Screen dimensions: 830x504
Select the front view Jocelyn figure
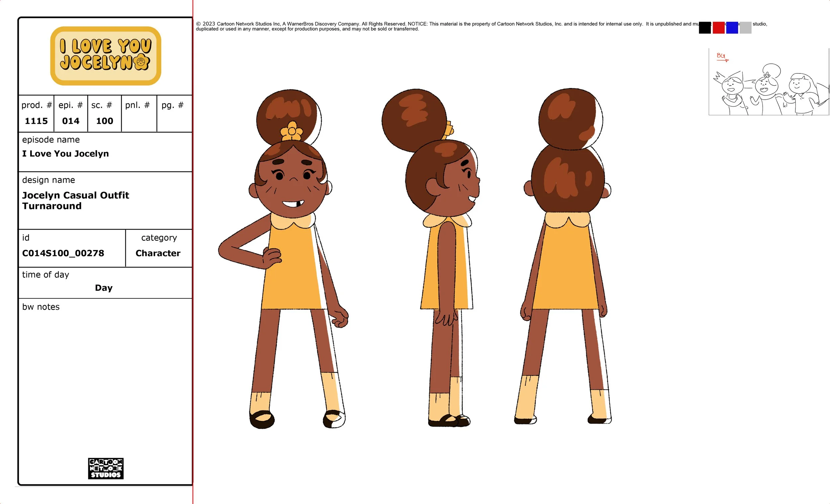[x=284, y=259]
